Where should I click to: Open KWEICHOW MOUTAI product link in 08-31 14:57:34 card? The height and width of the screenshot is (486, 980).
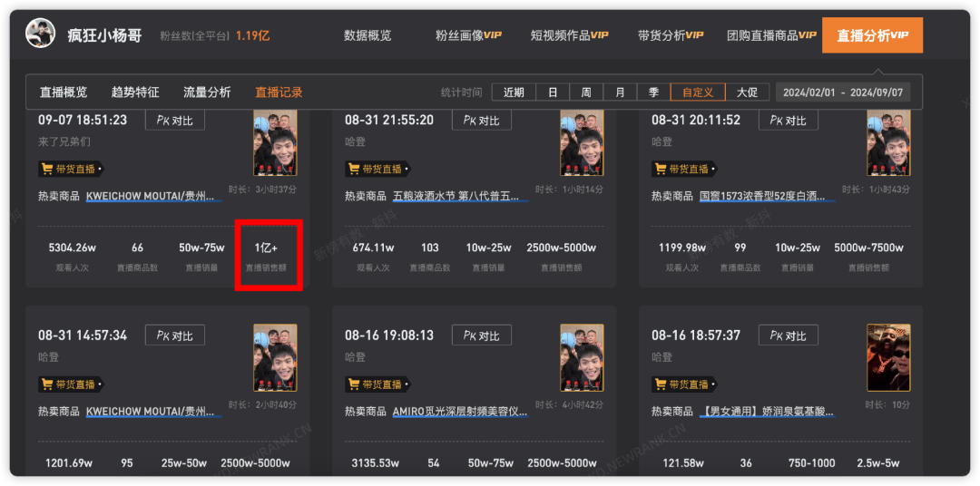[x=153, y=412]
